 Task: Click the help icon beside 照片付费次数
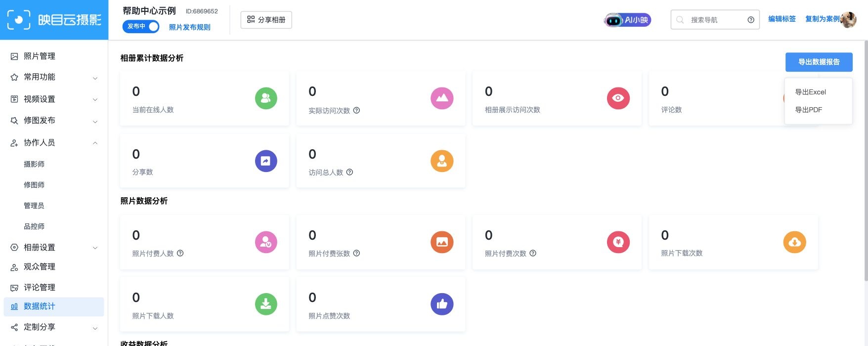(532, 253)
